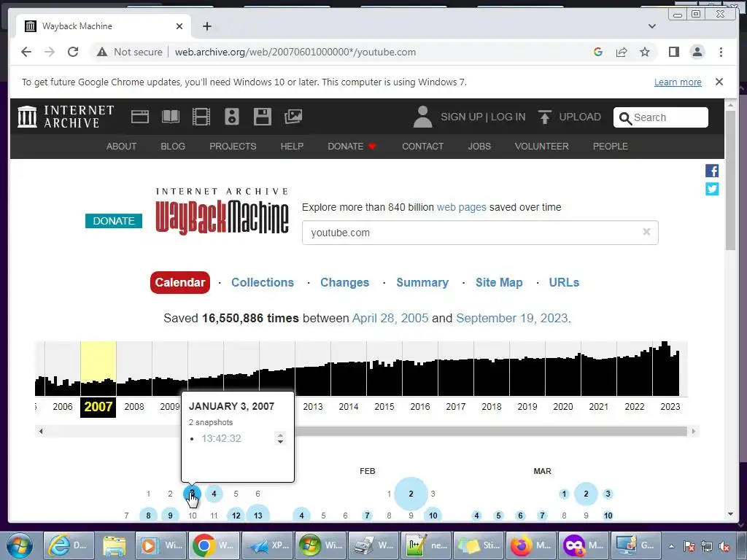Select the Calendar tab
This screenshot has height=560, width=747.
pyautogui.click(x=180, y=282)
